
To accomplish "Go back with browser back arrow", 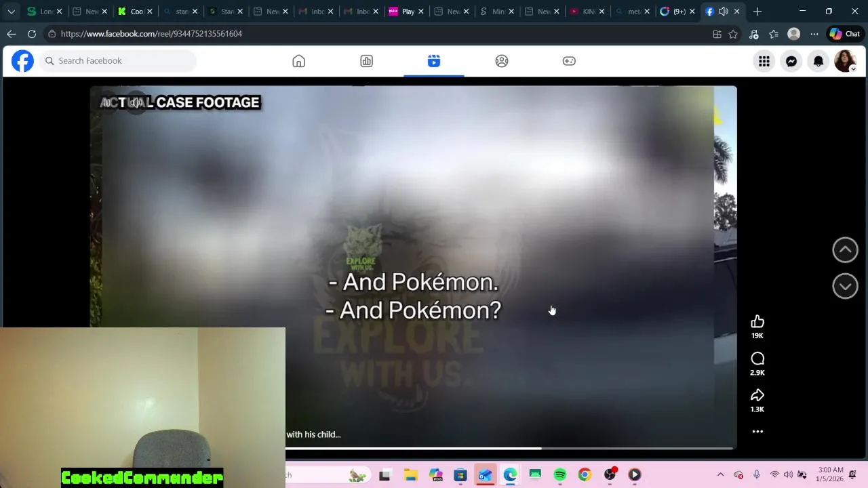I will pos(12,34).
